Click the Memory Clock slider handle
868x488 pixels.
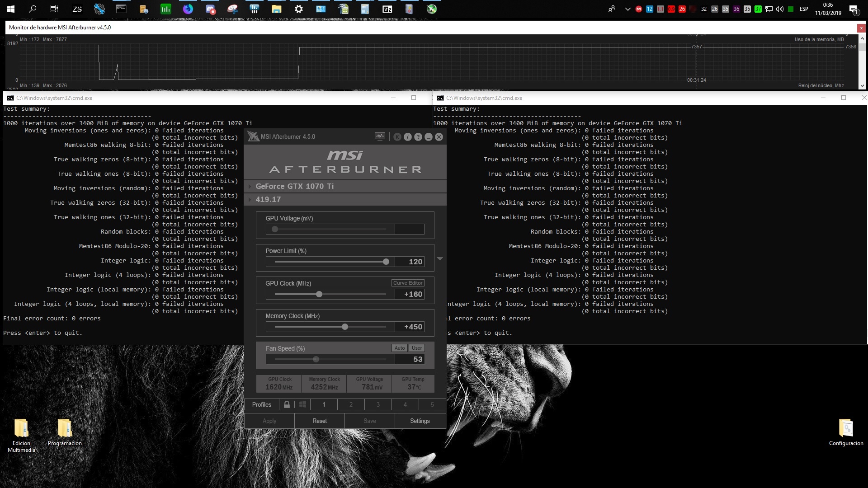(x=345, y=327)
